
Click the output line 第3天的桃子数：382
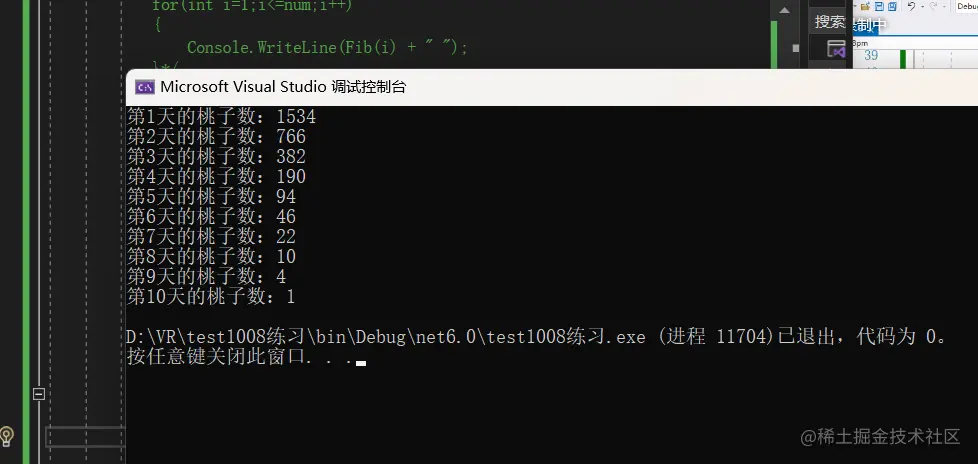click(216, 157)
